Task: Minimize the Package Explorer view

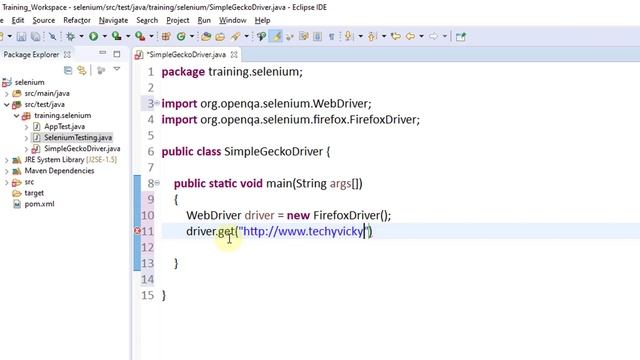Action: (102, 53)
